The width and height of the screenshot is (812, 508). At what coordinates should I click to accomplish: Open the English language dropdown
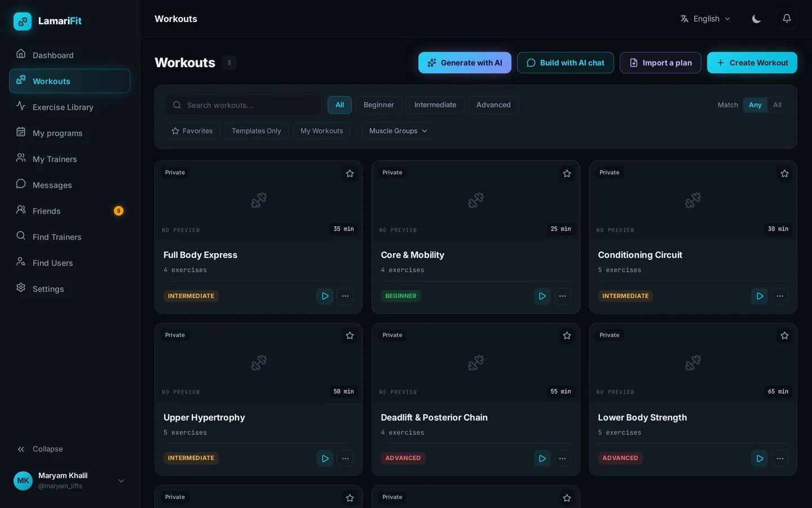(x=705, y=19)
